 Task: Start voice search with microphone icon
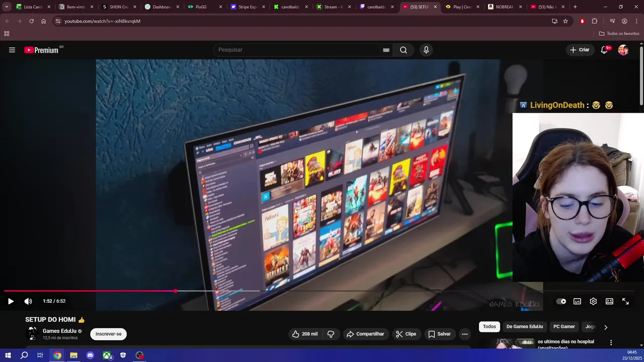(x=426, y=50)
